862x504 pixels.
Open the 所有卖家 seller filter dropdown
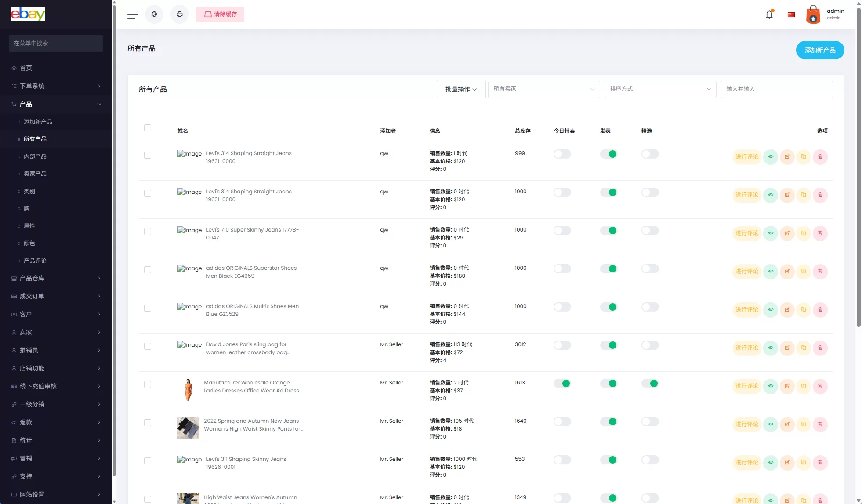point(543,89)
